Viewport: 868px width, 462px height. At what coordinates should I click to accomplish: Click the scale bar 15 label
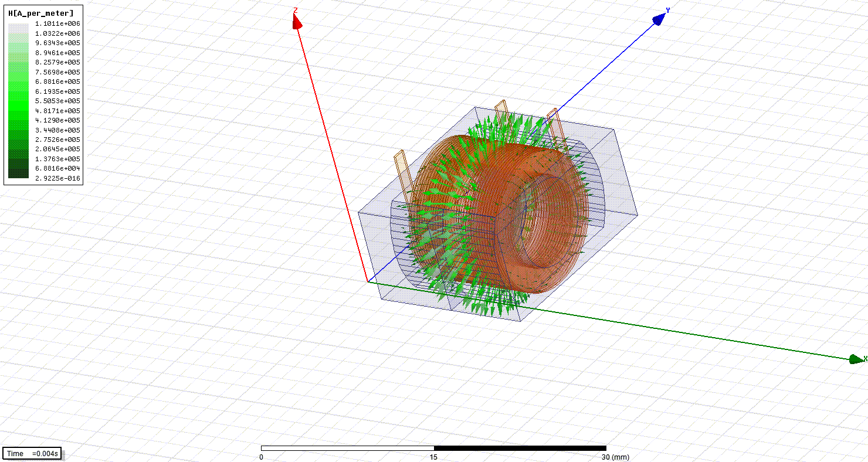tap(433, 457)
